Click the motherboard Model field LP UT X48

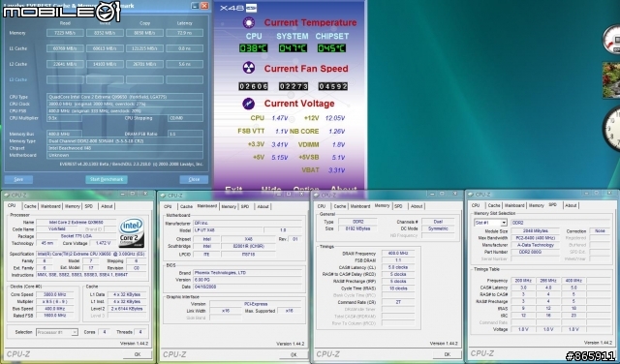(228, 230)
